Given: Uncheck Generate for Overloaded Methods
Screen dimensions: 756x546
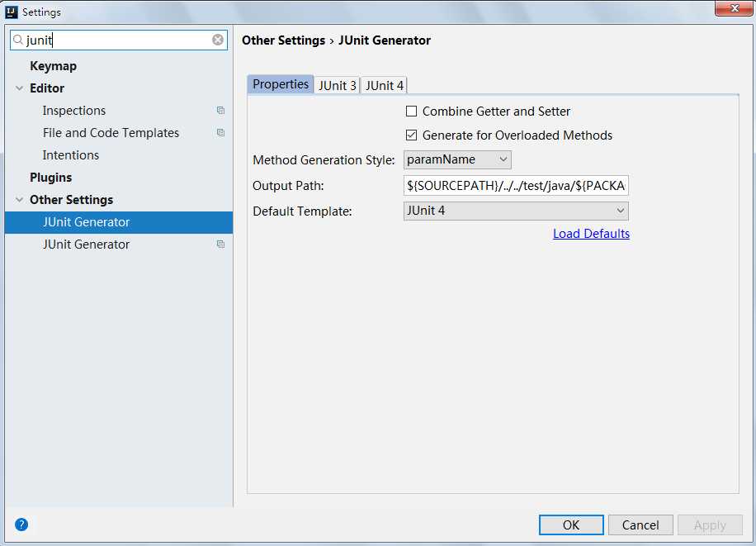Looking at the screenshot, I should pos(411,135).
